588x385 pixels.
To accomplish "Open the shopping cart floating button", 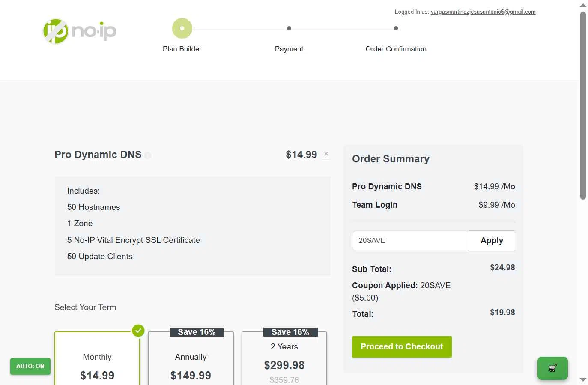I will [x=552, y=368].
